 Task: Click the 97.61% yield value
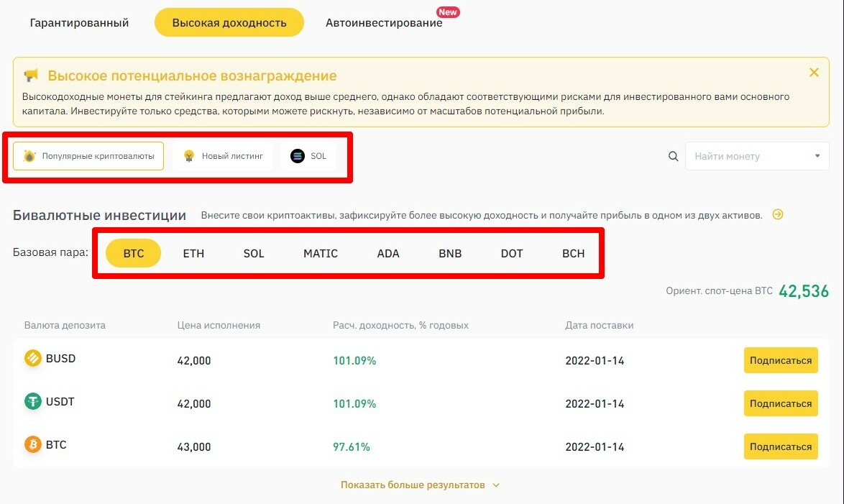tap(352, 446)
